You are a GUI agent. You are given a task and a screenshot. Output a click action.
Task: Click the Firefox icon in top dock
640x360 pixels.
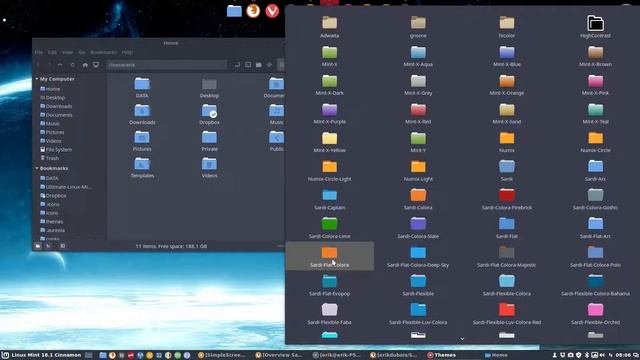[253, 11]
